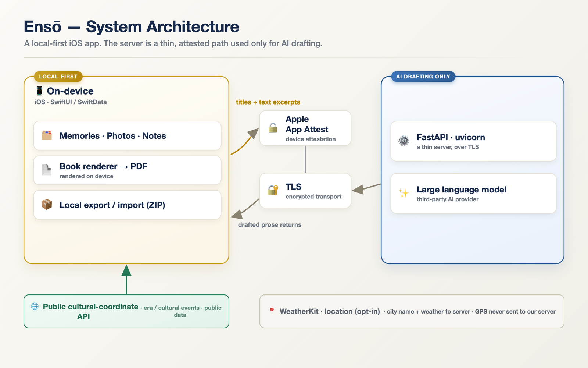Open the Local export / import (ZIP) card
588x368 pixels.
[x=127, y=205]
